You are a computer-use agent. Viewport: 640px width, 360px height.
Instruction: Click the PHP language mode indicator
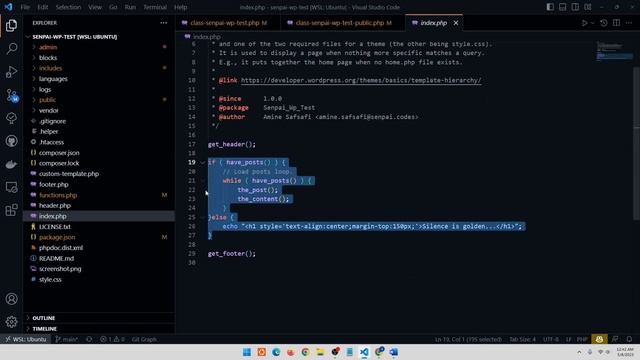coord(582,339)
